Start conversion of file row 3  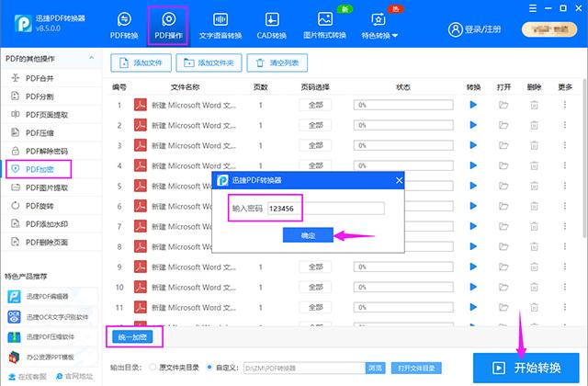coord(473,145)
